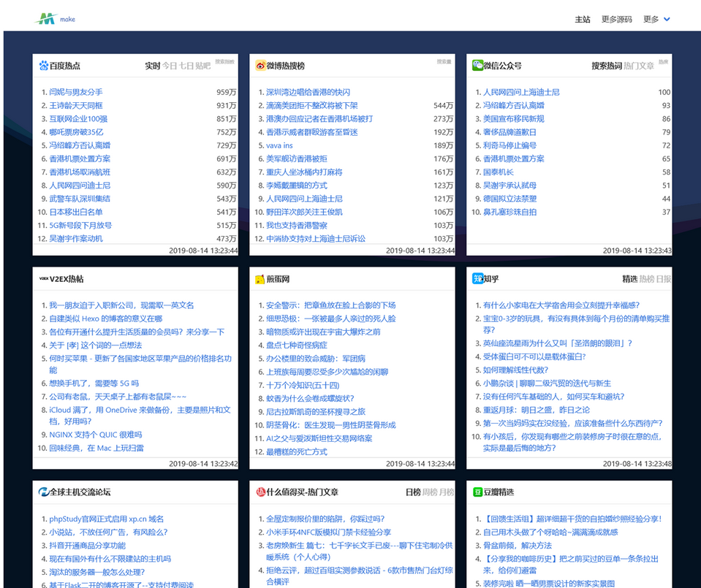Open WeChat topic 人民网四问上海迪士尼
This screenshot has height=588, width=701.
click(521, 92)
